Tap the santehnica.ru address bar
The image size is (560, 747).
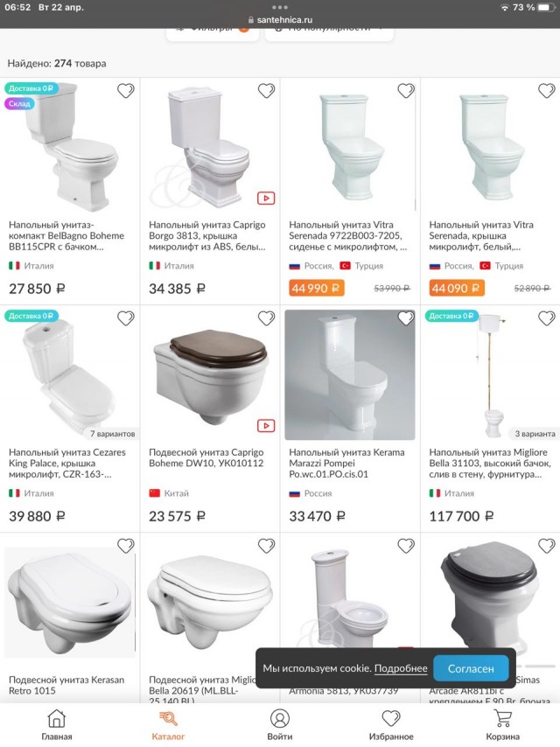[x=280, y=20]
